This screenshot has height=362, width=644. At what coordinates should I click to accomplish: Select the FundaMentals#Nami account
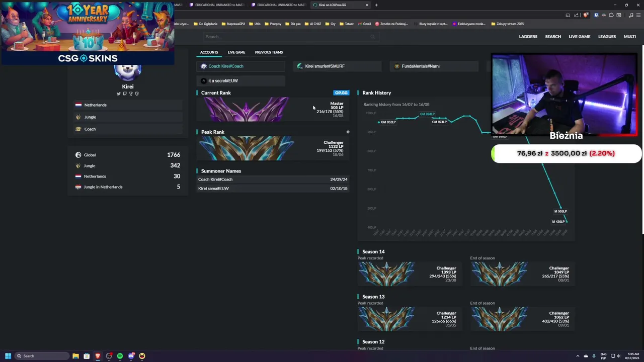(x=434, y=66)
